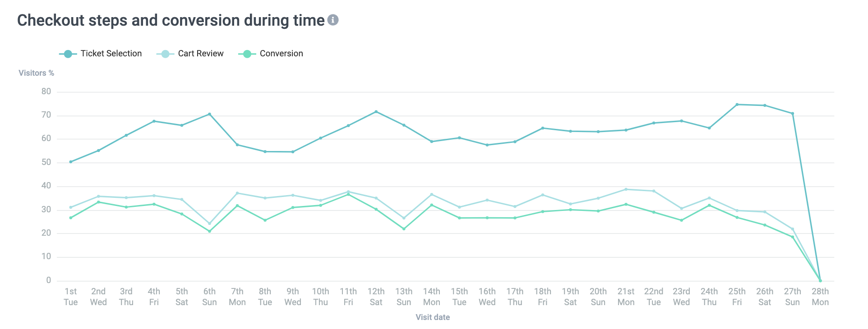Toggle the Ticket Selection legend entry
The height and width of the screenshot is (329, 868).
click(111, 54)
